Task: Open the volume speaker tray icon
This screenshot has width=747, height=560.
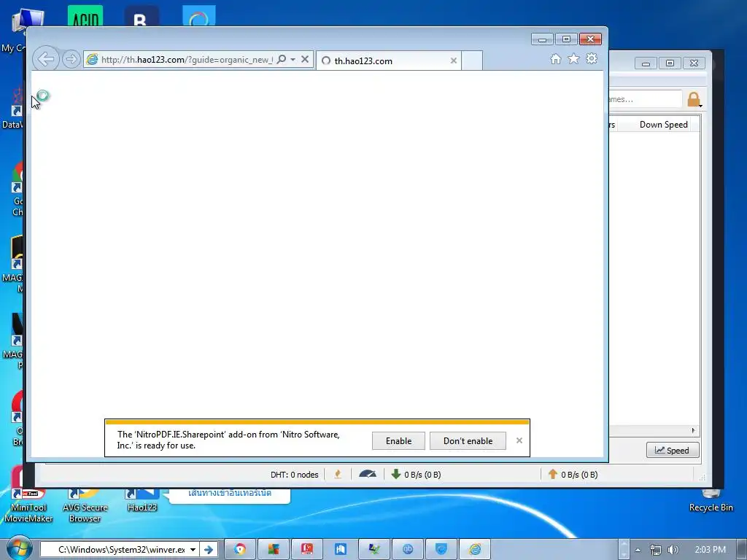Action: point(673,550)
